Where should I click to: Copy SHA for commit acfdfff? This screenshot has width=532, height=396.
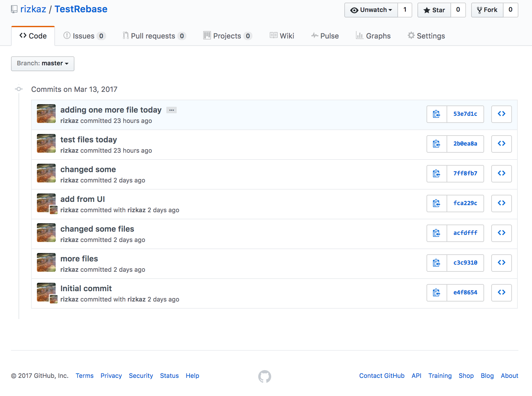tap(437, 233)
